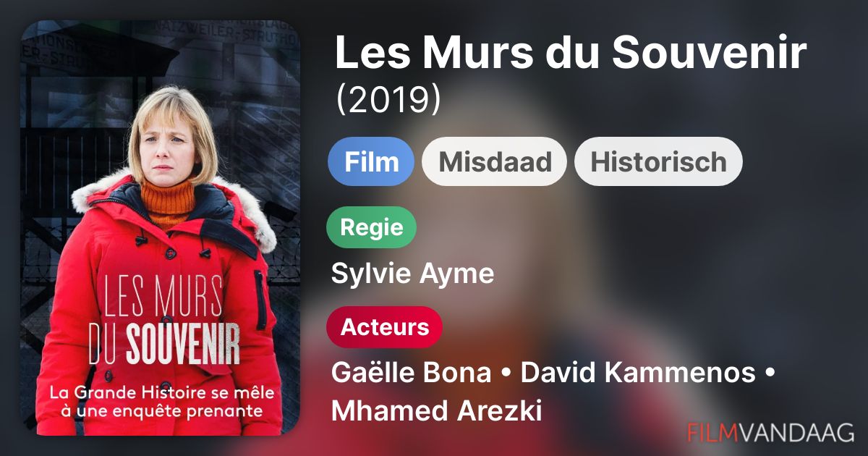Click the green Regie label
Viewport: 868px width, 456px height.
click(372, 227)
